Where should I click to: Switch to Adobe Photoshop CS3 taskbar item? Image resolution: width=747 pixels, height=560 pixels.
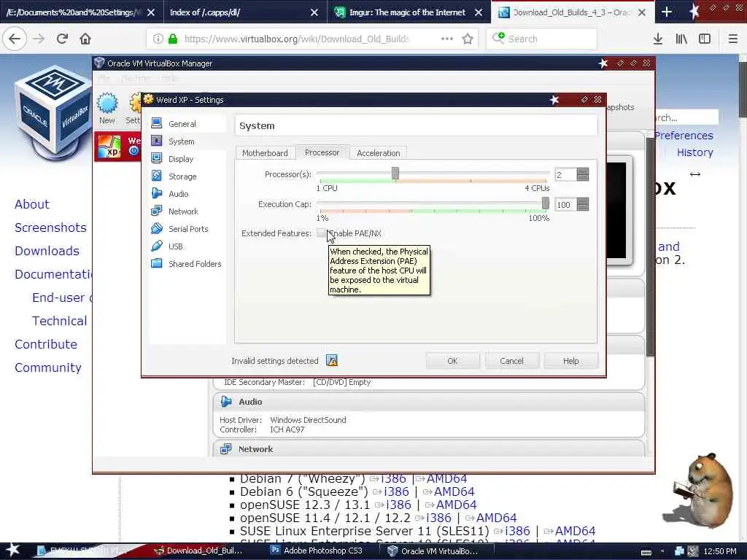317,551
